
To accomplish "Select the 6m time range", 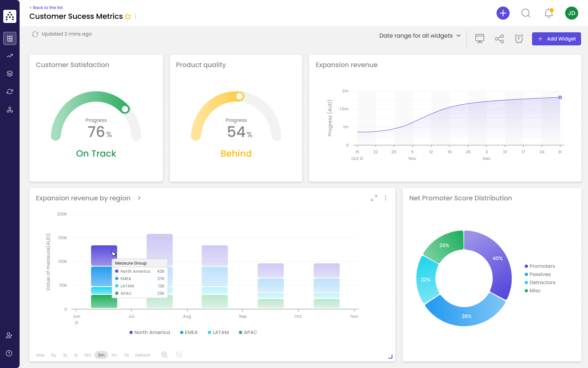I will coord(88,355).
